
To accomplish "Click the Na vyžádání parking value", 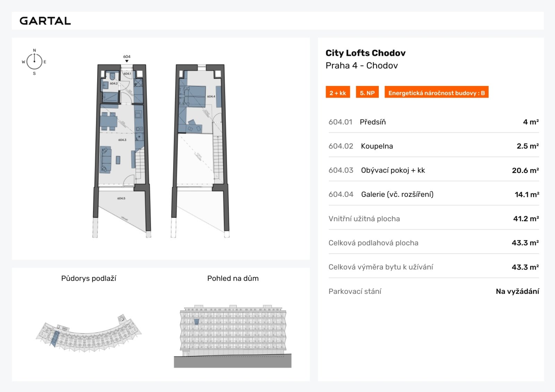I will coord(517,291).
